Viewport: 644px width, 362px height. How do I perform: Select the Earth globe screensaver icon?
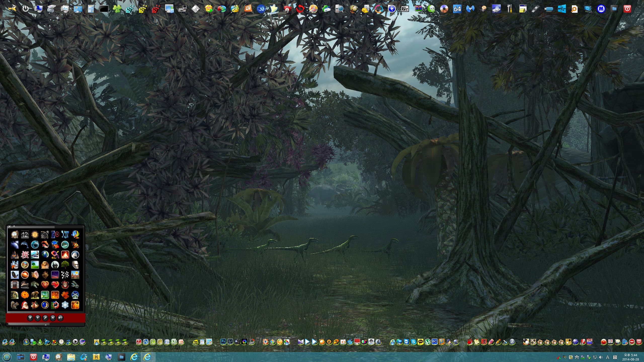pyautogui.click(x=45, y=255)
